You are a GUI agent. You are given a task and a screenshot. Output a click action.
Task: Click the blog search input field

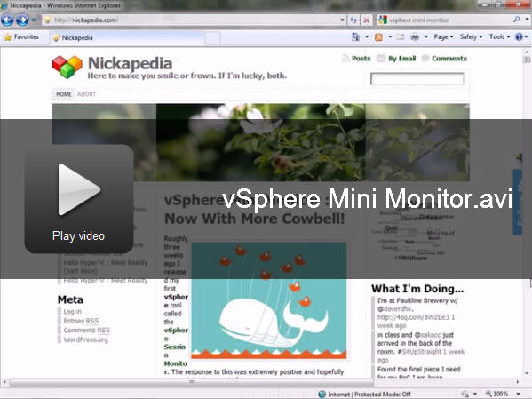[x=417, y=79]
